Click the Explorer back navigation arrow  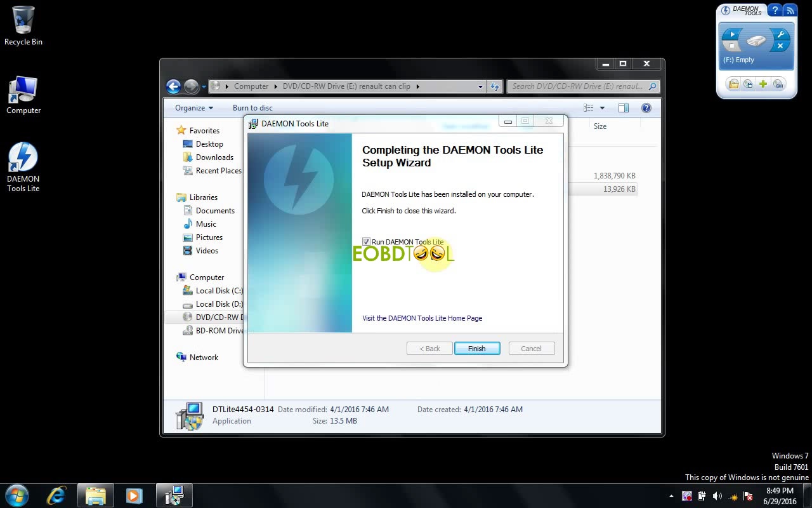174,86
